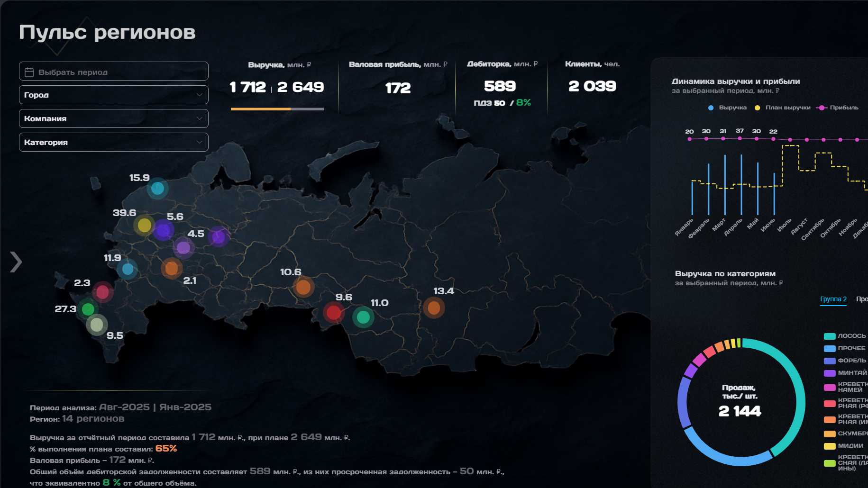Viewport: 868px width, 488px height.
Task: Toggle the План выручки legend series
Action: click(783, 108)
